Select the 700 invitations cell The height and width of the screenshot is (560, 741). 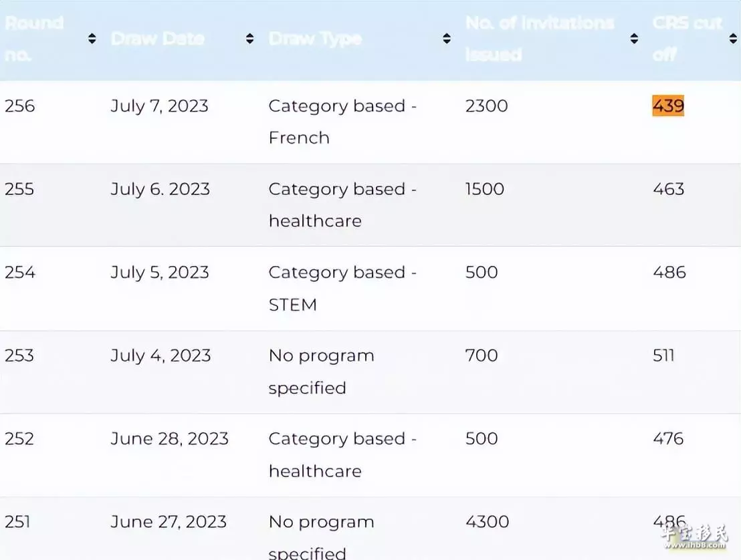tap(482, 356)
